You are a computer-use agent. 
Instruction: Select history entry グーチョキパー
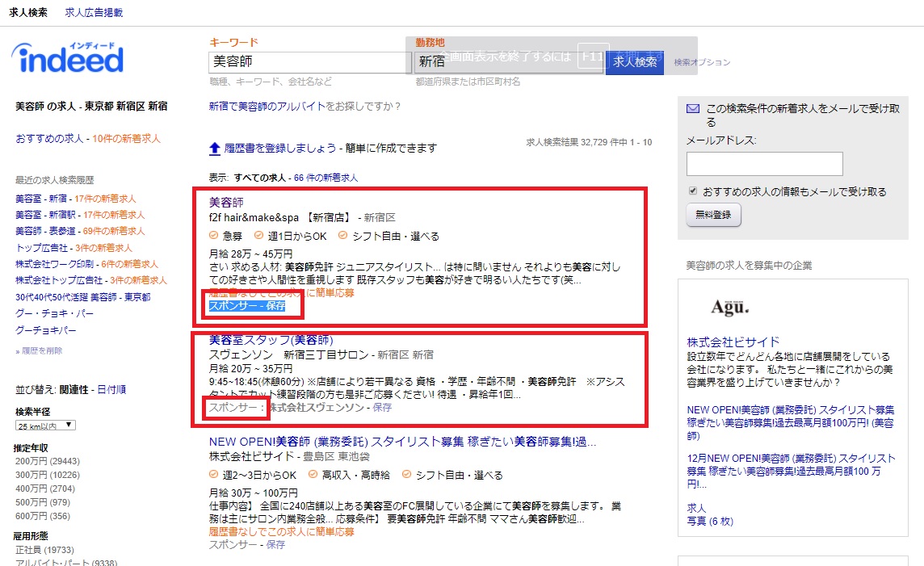[x=45, y=330]
